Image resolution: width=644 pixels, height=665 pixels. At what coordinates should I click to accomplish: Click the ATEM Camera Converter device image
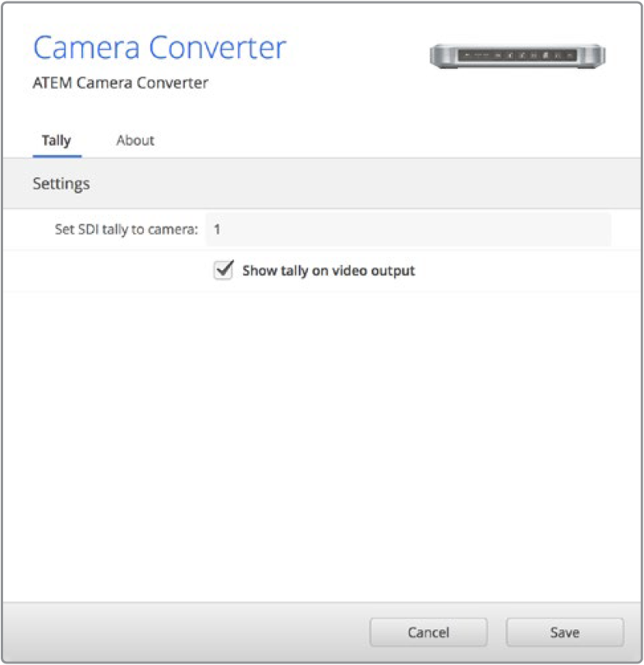click(517, 56)
